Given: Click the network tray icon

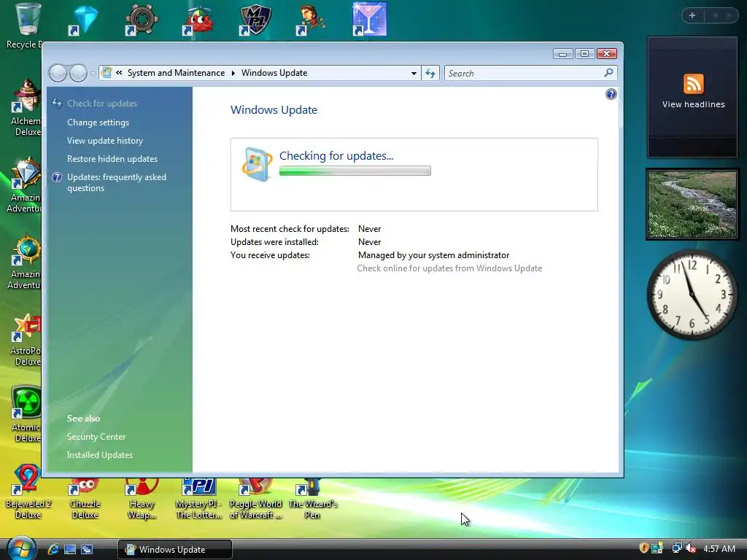Looking at the screenshot, I should (676, 548).
